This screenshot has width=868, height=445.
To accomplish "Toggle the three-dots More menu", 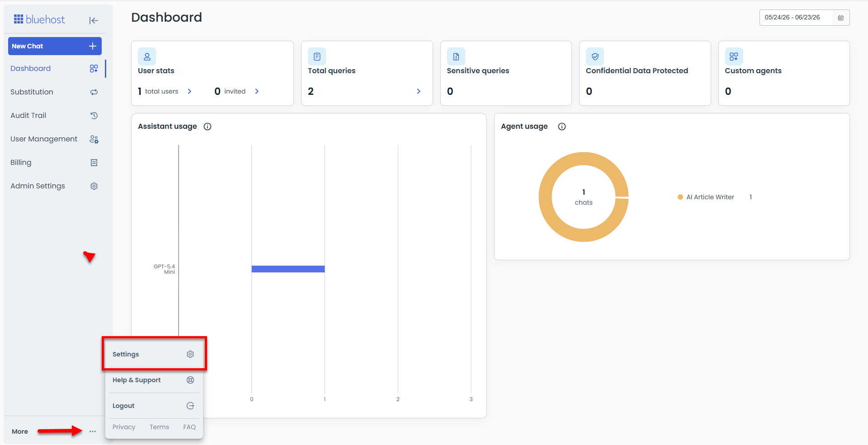I will click(x=93, y=431).
